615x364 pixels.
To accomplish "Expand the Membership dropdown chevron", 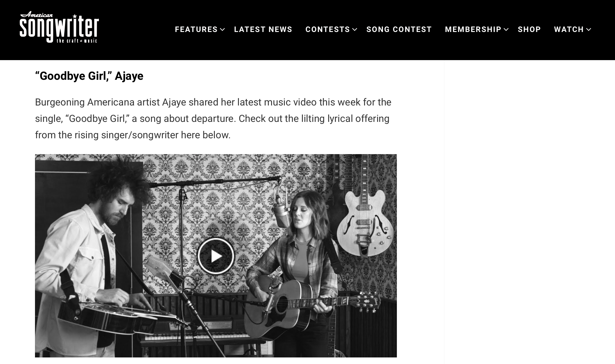I will [x=506, y=30].
